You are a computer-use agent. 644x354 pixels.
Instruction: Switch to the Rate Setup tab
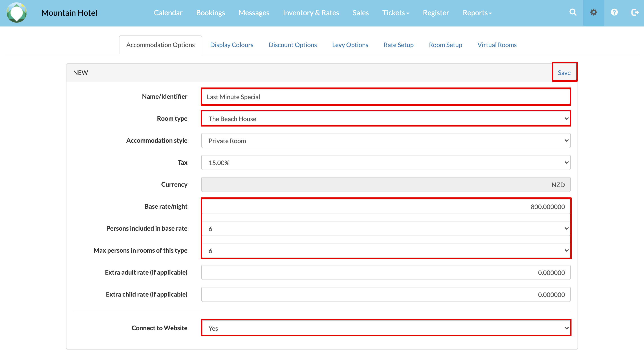tap(398, 45)
